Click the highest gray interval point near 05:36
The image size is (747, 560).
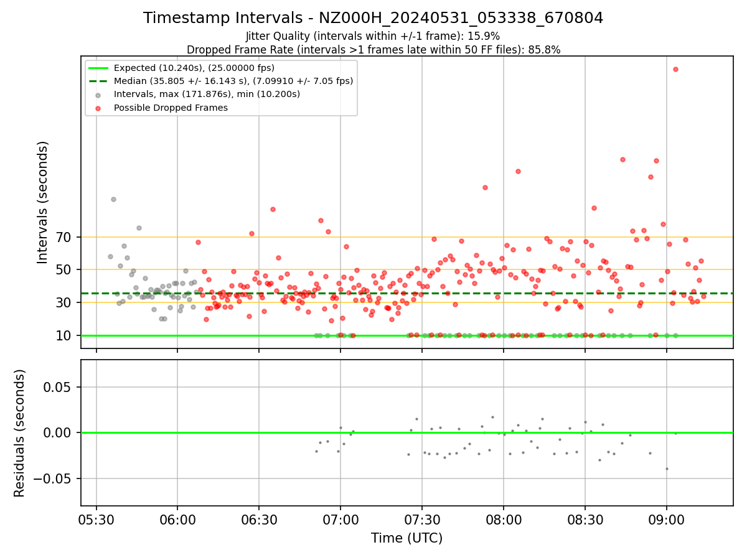tap(113, 199)
